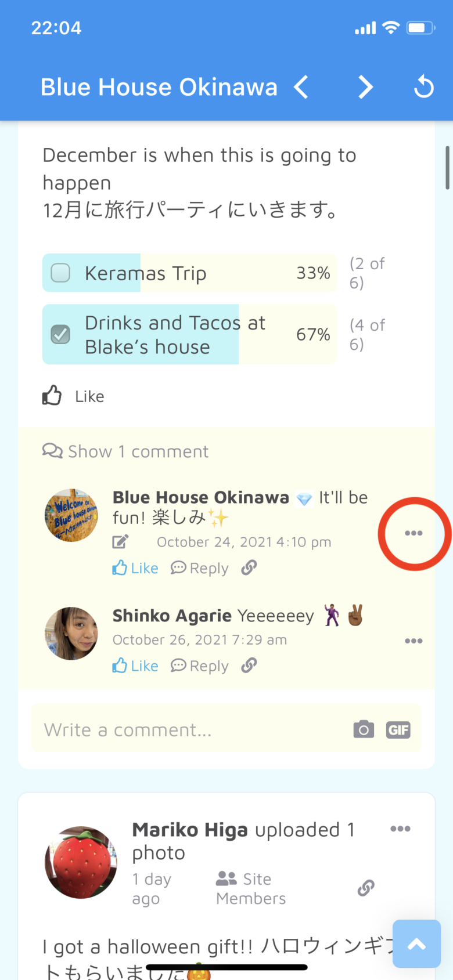Tap the back navigation chevron
The height and width of the screenshot is (980, 453).
tap(301, 88)
